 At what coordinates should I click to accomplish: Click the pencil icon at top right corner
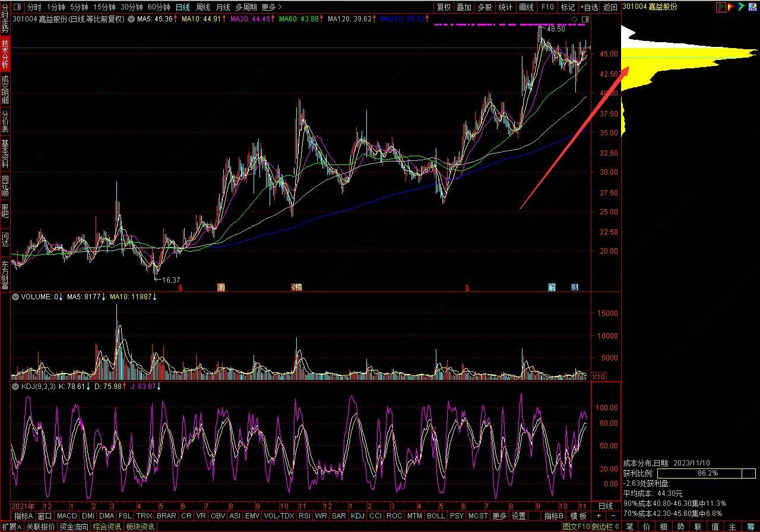752,7
